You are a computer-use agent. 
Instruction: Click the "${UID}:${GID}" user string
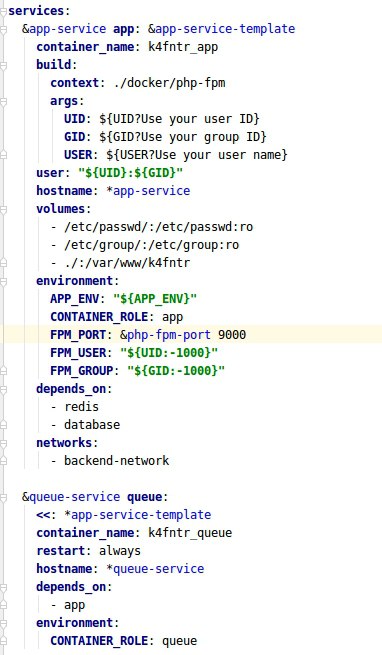[x=130, y=173]
